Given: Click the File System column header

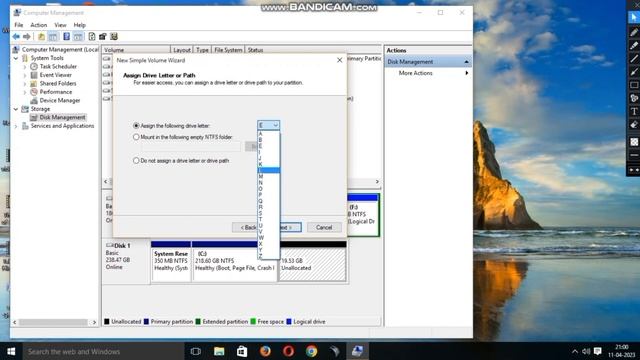Looking at the screenshot, I should 228,50.
